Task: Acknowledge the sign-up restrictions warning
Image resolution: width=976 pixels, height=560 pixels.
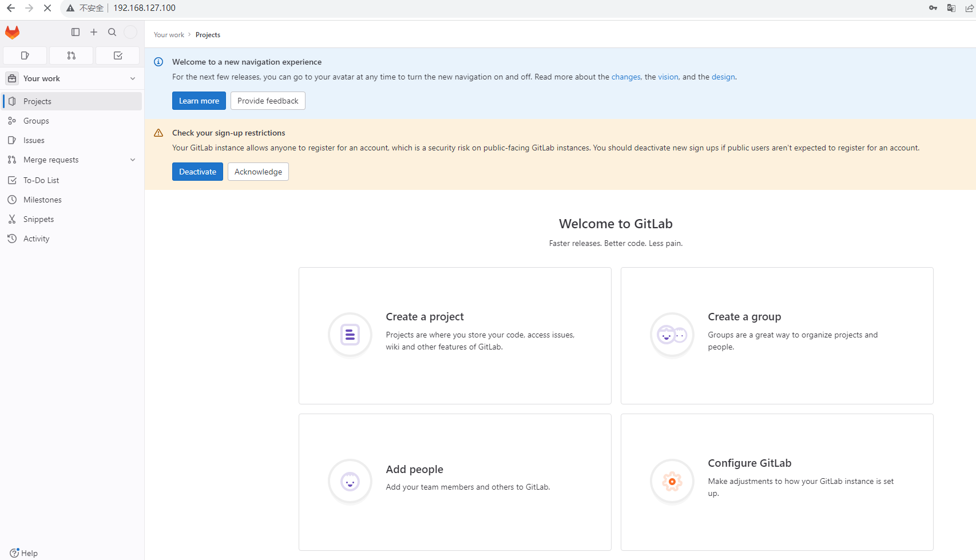Action: coord(258,172)
